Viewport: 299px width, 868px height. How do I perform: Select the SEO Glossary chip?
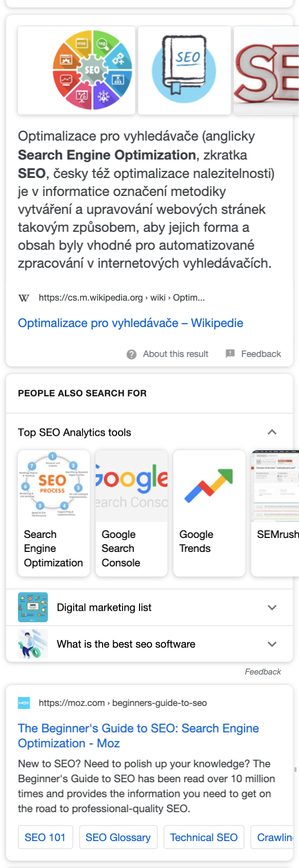click(118, 837)
